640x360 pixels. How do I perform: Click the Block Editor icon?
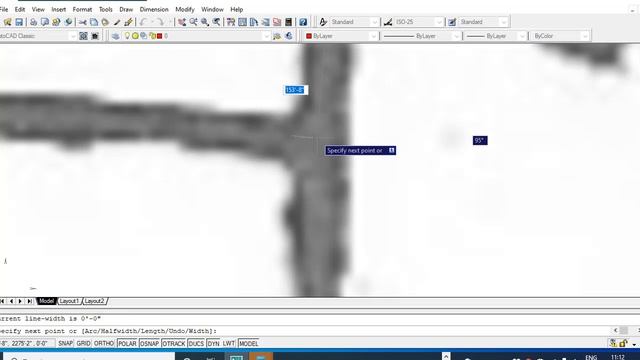pyautogui.click(x=128, y=22)
